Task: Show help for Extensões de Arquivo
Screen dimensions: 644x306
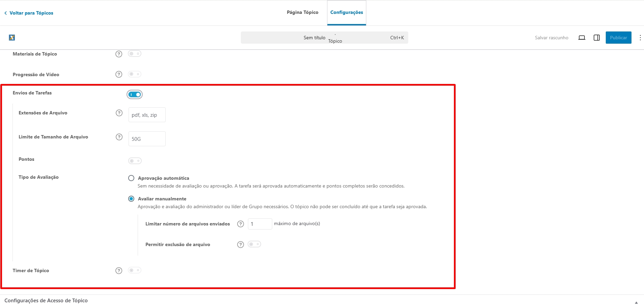Action: click(119, 113)
